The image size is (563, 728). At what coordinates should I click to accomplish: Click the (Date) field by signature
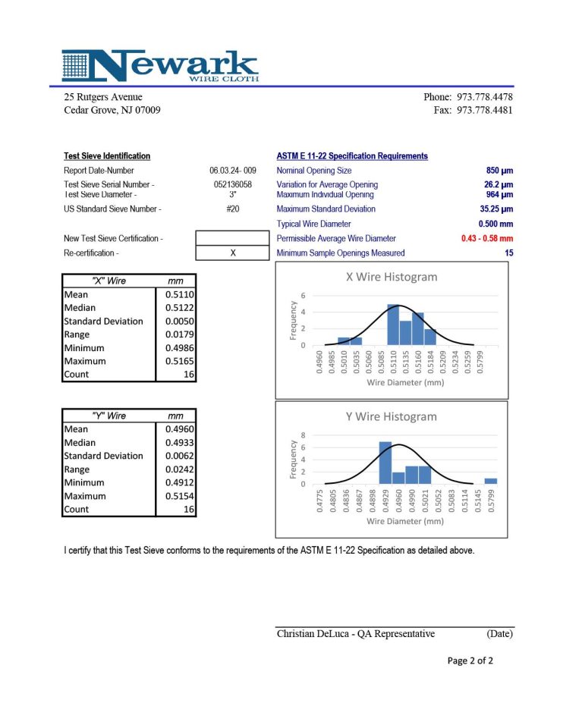pyautogui.click(x=499, y=634)
